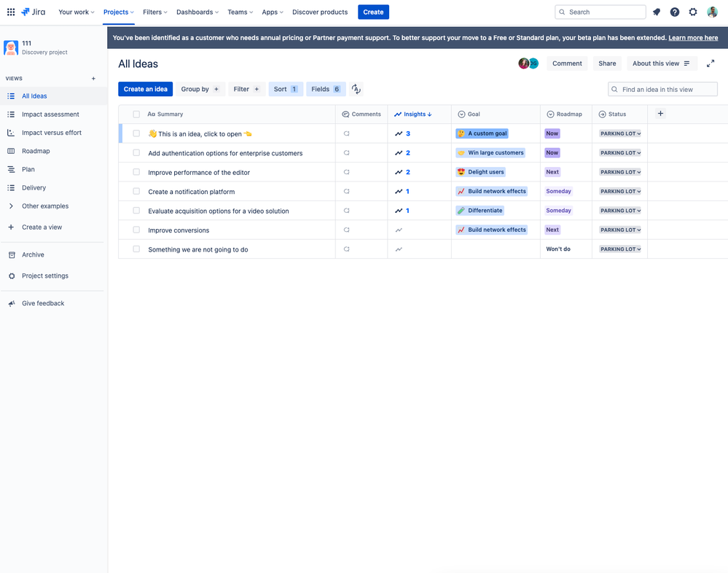
Task: Open the Your work dropdown
Action: 76,12
